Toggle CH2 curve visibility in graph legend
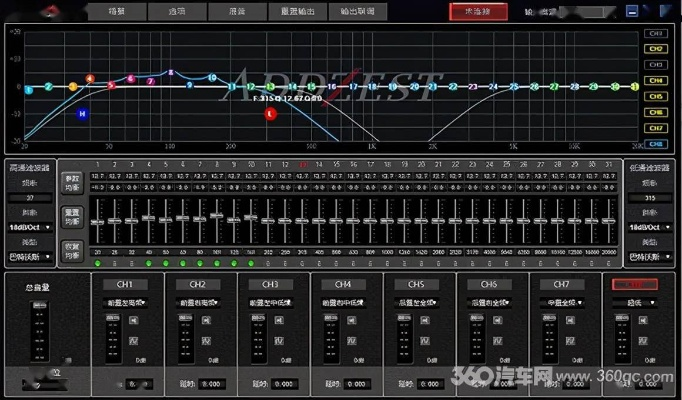682x400 pixels. [x=656, y=48]
